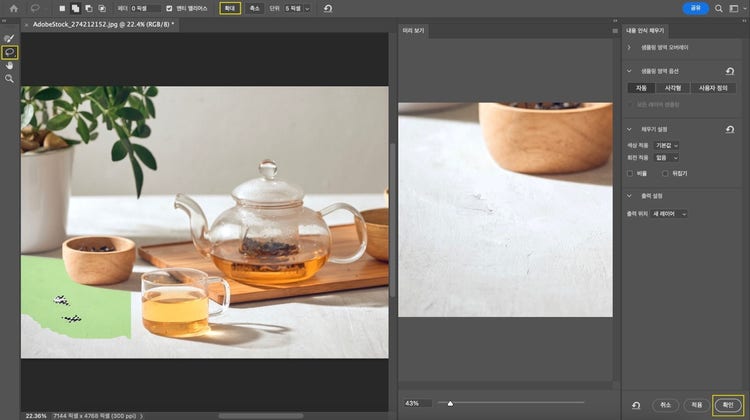Image resolution: width=750 pixels, height=420 pixels.
Task: Toggle the 앤티 앨리어스 checkbox
Action: click(x=169, y=8)
